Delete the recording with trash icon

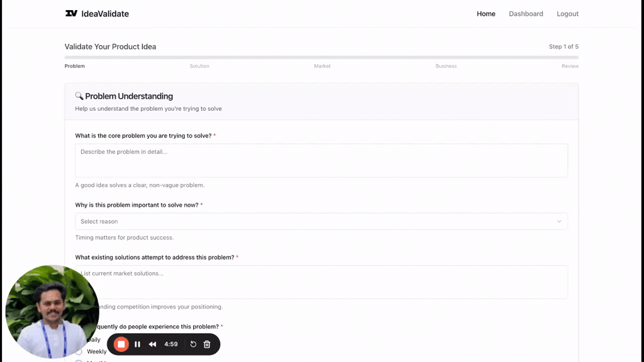click(207, 344)
